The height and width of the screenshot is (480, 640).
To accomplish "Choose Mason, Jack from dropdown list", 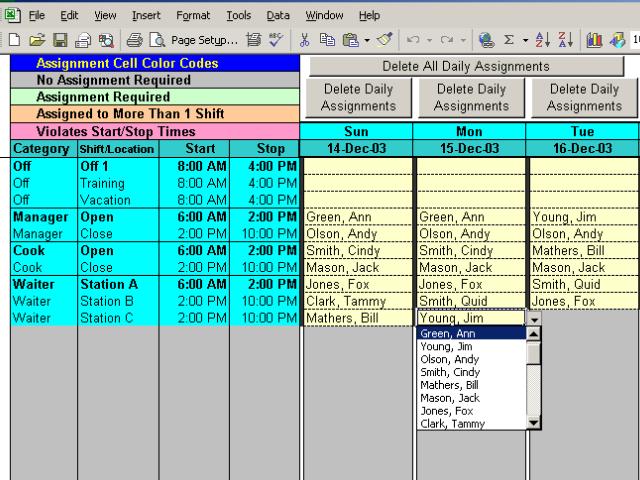I will point(471,398).
